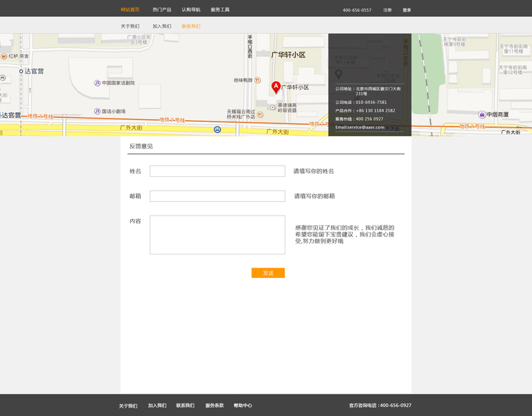
Task: Select the 关于我们 sub-navigation tab
Action: tap(130, 26)
